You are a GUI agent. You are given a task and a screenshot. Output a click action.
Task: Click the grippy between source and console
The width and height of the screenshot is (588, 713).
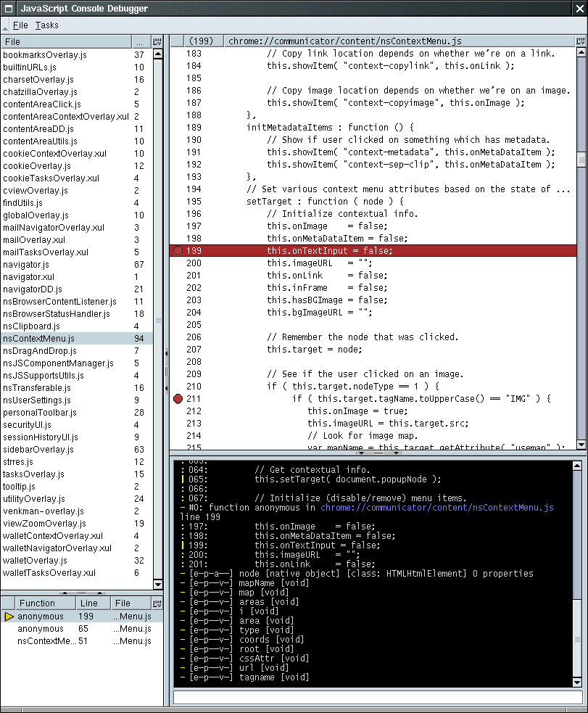tap(378, 453)
